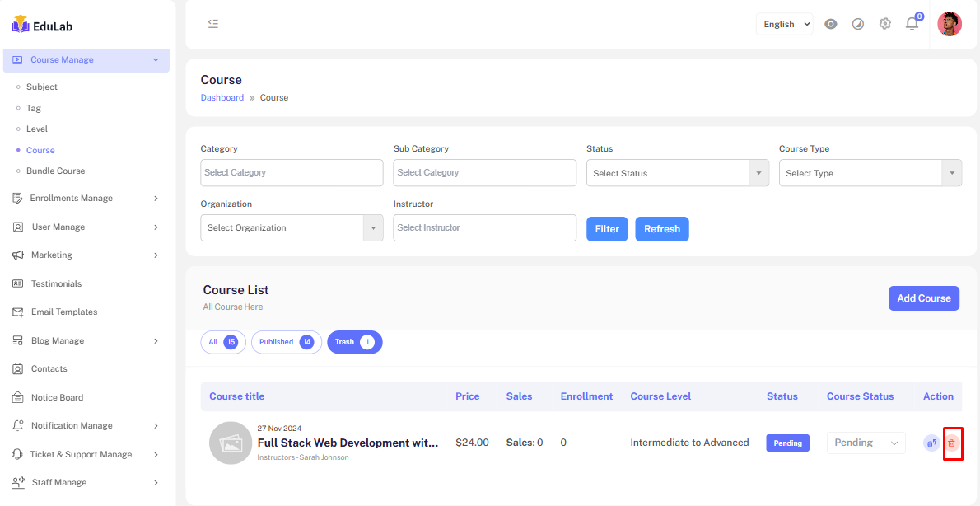Click the eye icon in header

click(831, 24)
